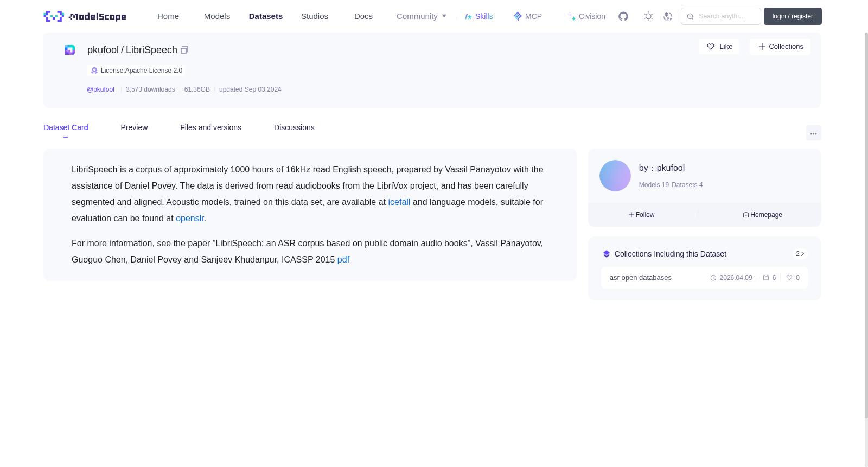
Task: Click the folder count icon on asr open databases
Action: point(766,278)
